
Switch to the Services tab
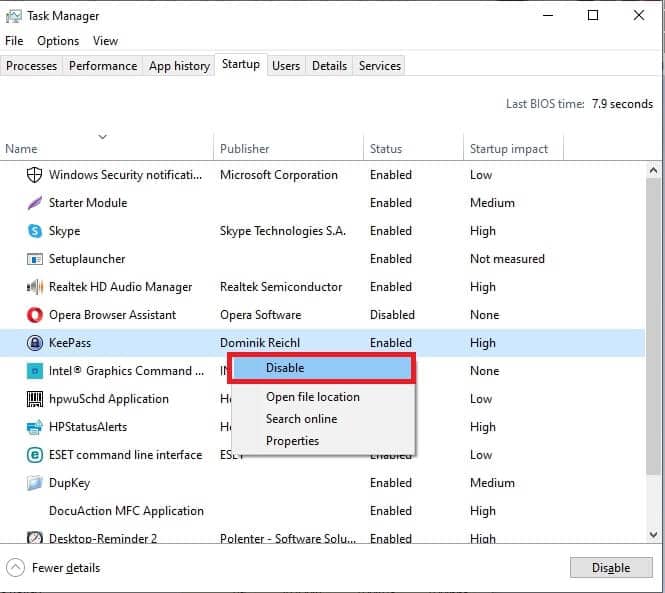380,66
